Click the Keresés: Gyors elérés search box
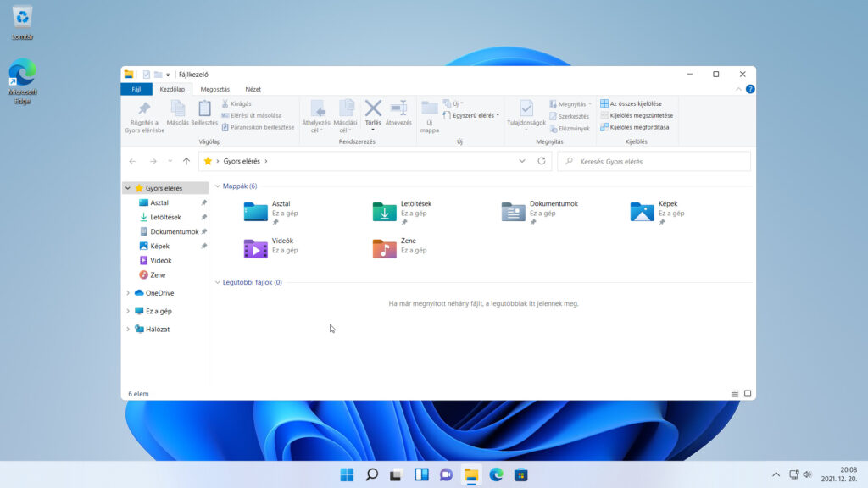 (x=654, y=162)
